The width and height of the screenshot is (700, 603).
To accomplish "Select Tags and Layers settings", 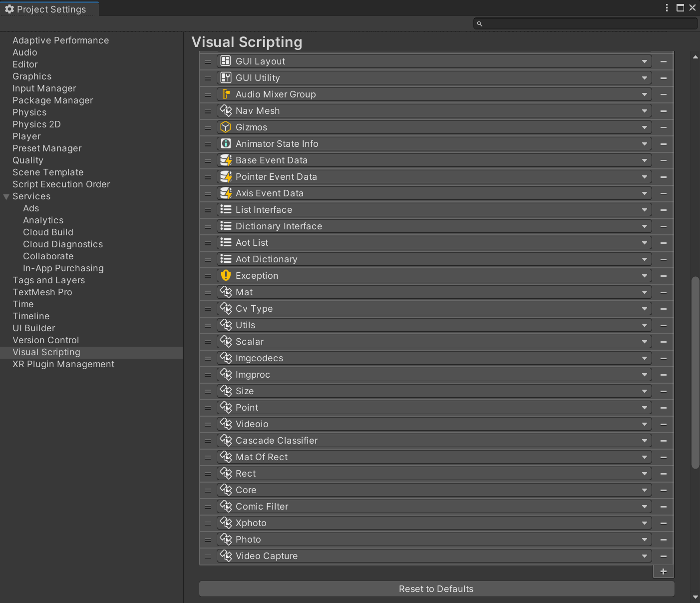I will pos(48,280).
